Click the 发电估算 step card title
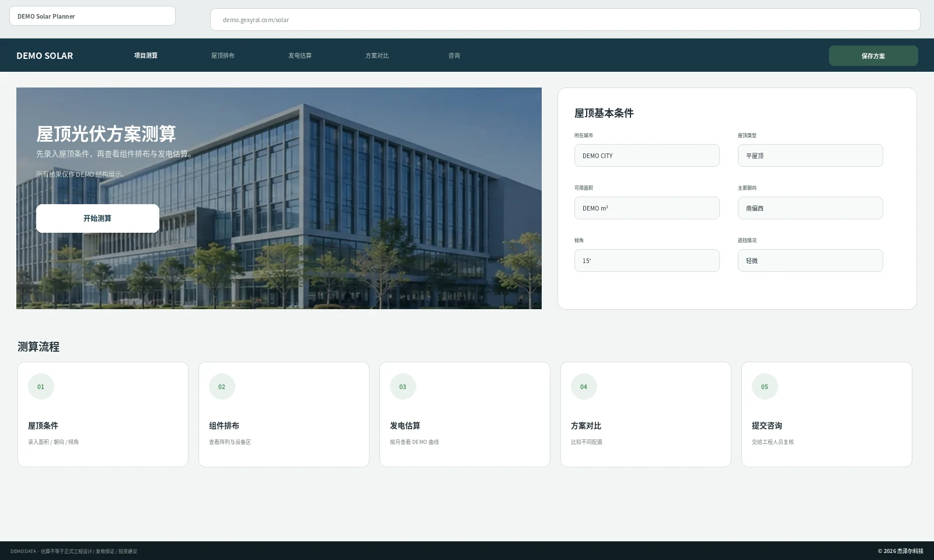The width and height of the screenshot is (934, 560). 405,426
